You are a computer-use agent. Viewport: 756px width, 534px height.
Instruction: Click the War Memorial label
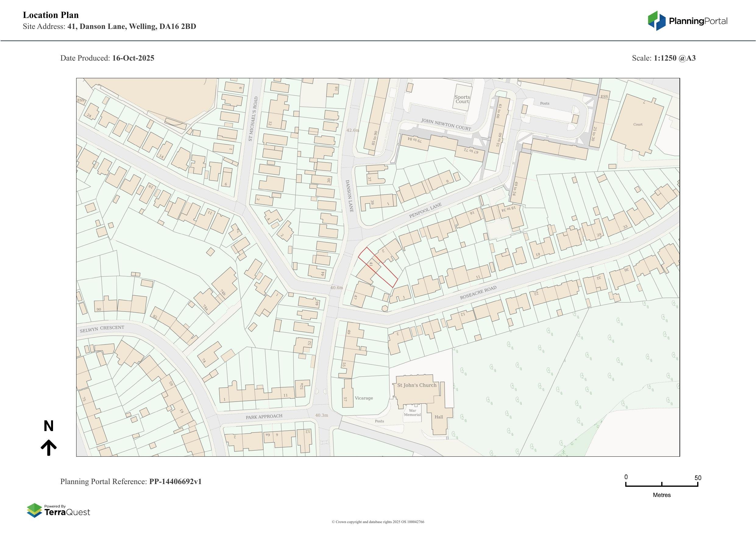click(x=412, y=413)
